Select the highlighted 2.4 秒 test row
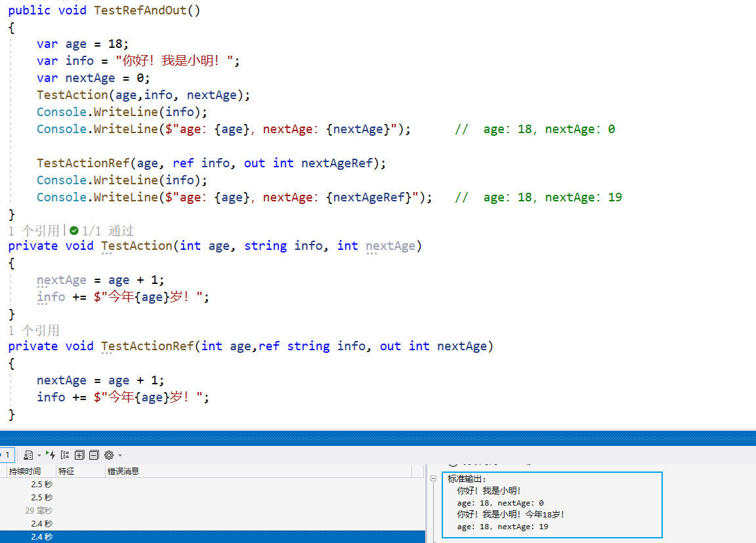 click(41, 537)
